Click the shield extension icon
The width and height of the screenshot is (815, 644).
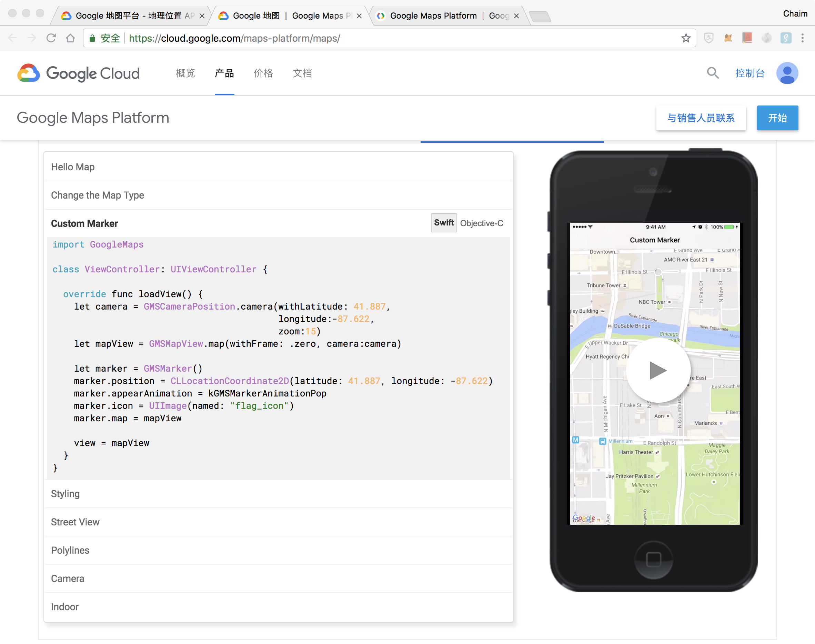(709, 38)
